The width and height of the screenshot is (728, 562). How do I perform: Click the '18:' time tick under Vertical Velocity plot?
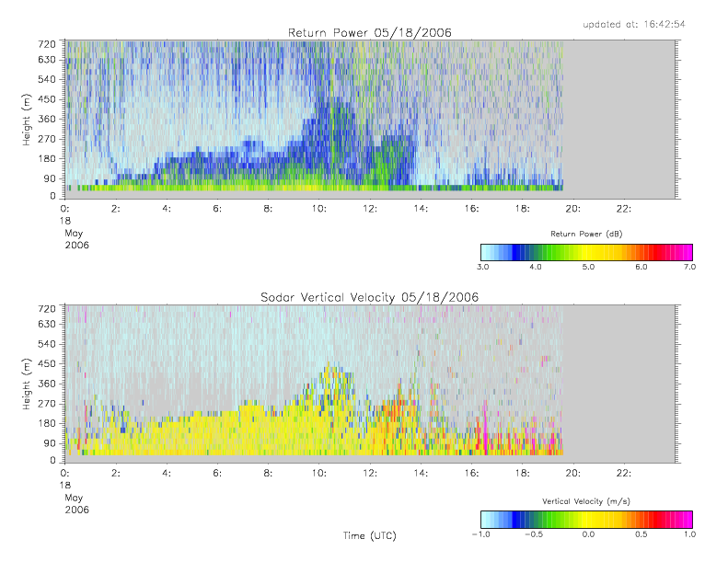coord(523,474)
